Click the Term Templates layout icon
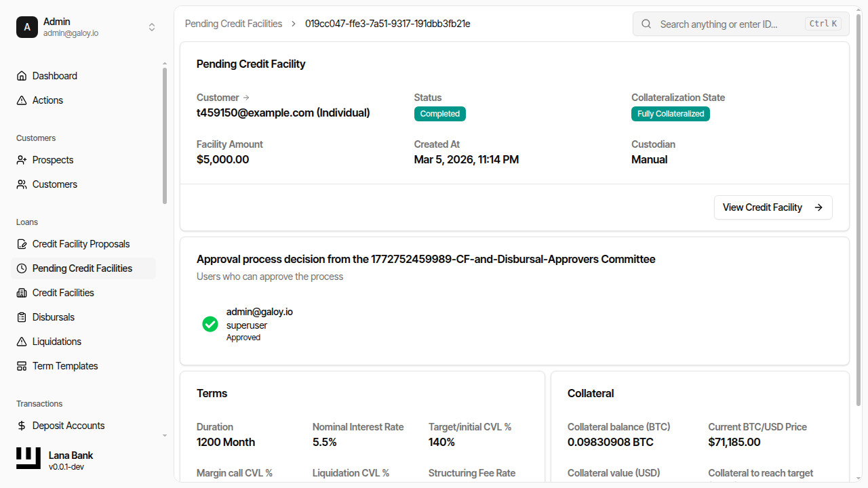This screenshot has width=868, height=488. click(x=22, y=366)
